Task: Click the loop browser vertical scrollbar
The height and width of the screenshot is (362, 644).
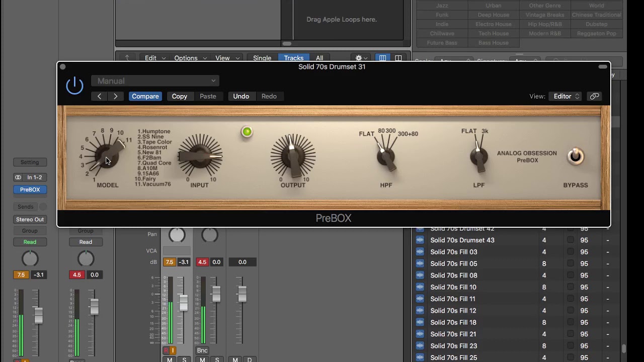Action: click(x=624, y=349)
